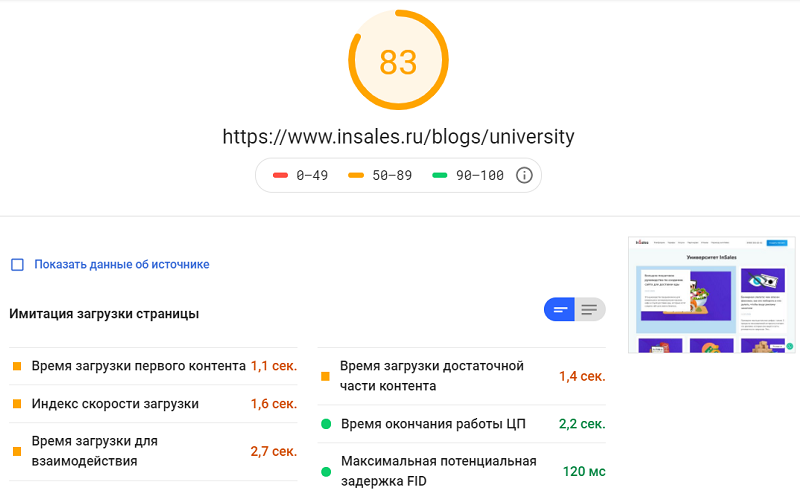Enable the "Показать данные об источнике" checkbox

pyautogui.click(x=17, y=265)
